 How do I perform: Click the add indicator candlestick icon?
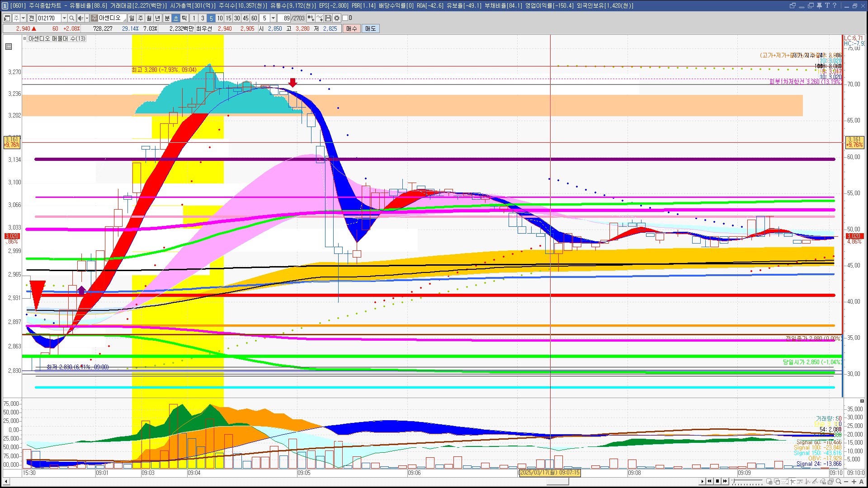point(311,18)
